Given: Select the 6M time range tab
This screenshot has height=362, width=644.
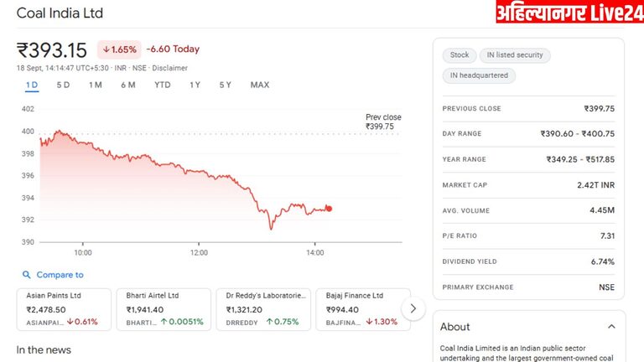Looking at the screenshot, I should coord(127,85).
